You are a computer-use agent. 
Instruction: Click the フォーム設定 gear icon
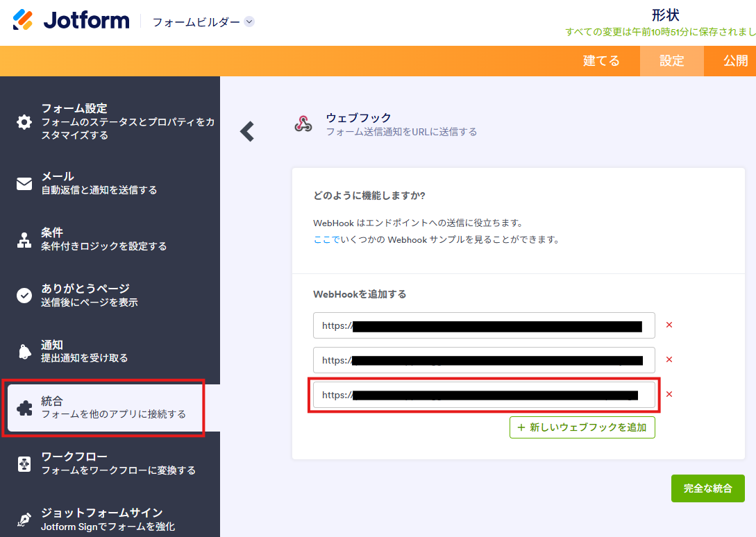(x=24, y=122)
